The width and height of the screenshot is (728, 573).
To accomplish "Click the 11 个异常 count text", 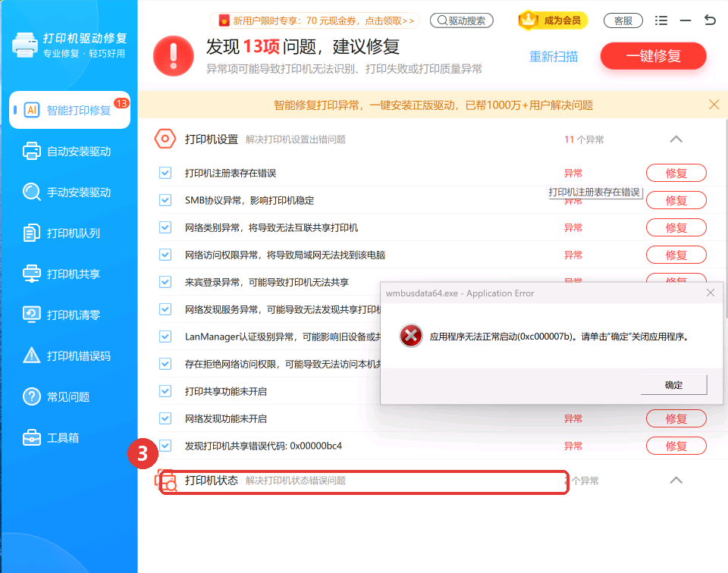I will pos(584,139).
